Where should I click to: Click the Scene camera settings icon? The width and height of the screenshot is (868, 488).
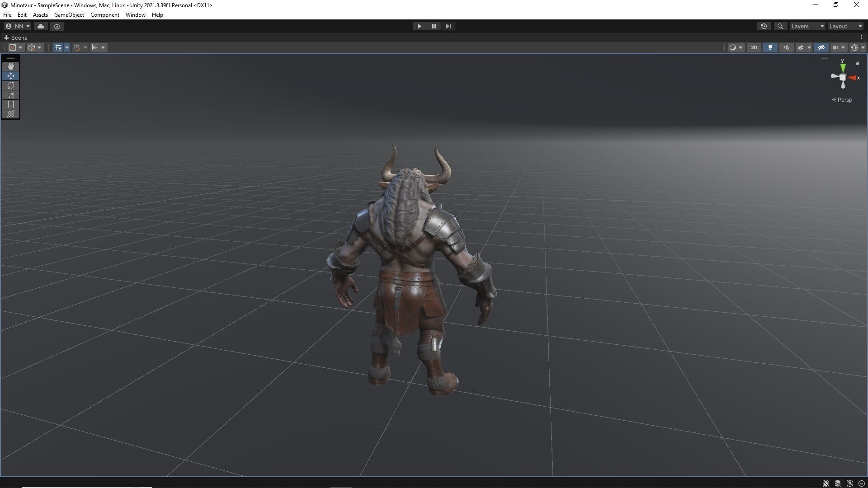[835, 47]
